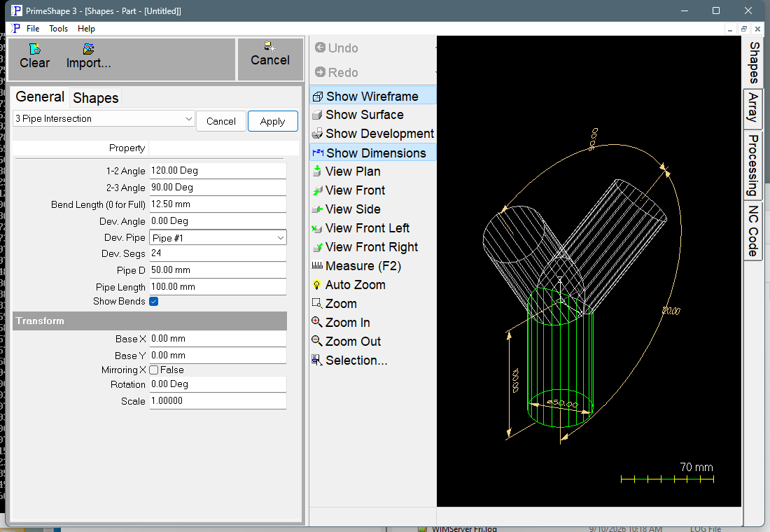Click the 1-2 Angle value field
770x532 pixels.
[218, 171]
